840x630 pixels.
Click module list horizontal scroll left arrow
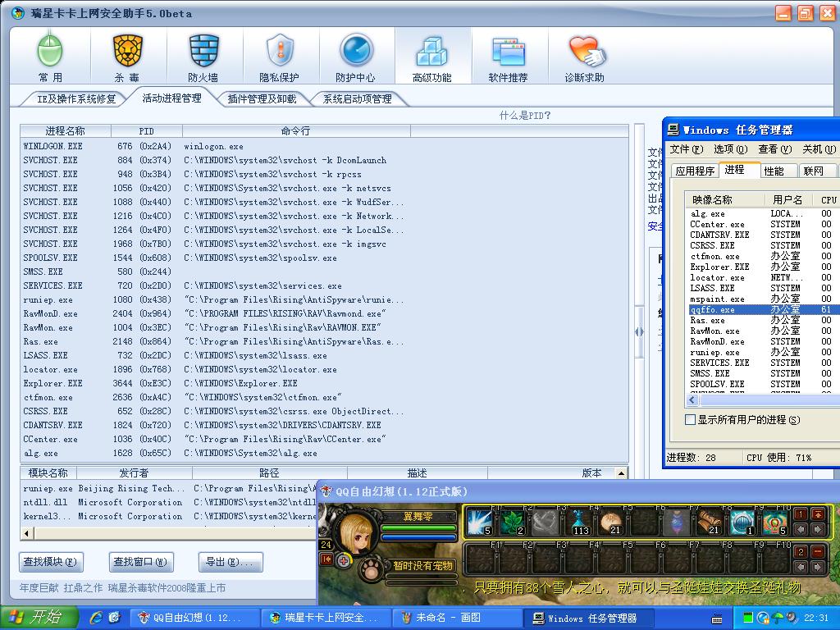(x=27, y=533)
